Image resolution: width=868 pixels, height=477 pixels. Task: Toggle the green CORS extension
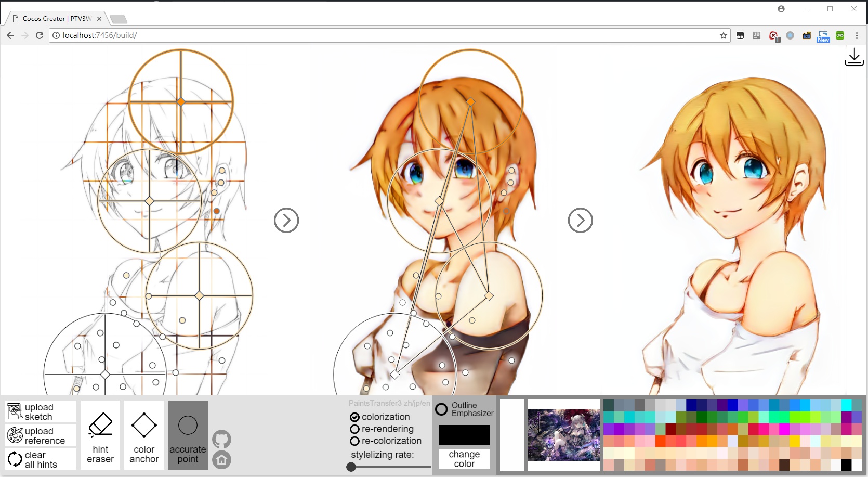click(x=840, y=35)
